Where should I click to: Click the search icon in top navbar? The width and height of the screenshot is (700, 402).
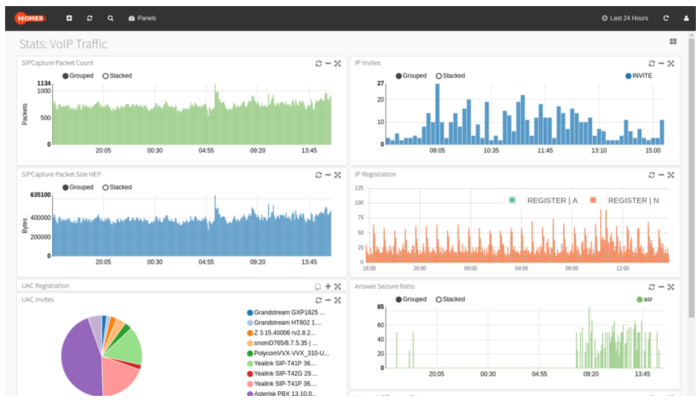[110, 18]
